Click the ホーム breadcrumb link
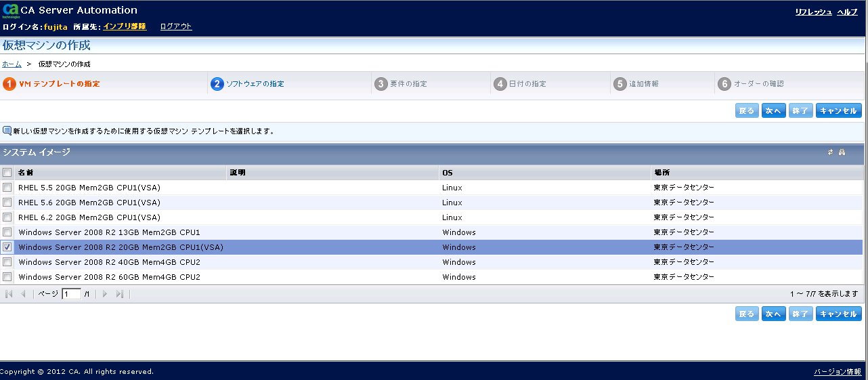Image resolution: width=868 pixels, height=380 pixels. tap(12, 64)
